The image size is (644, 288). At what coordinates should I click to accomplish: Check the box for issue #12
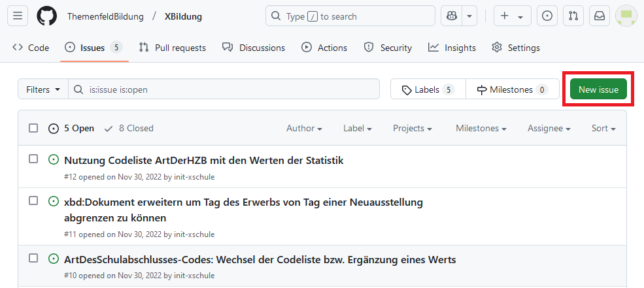point(33,159)
